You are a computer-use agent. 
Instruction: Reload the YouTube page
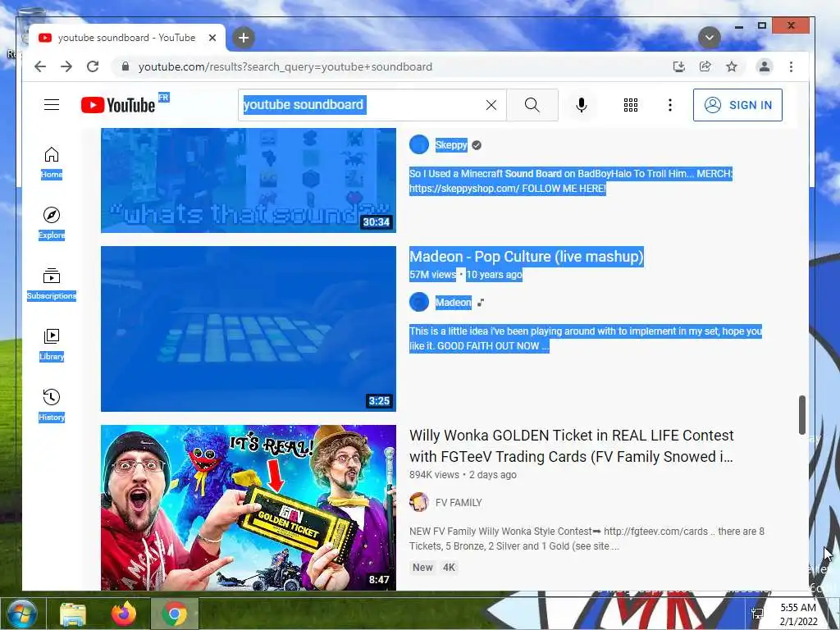93,66
